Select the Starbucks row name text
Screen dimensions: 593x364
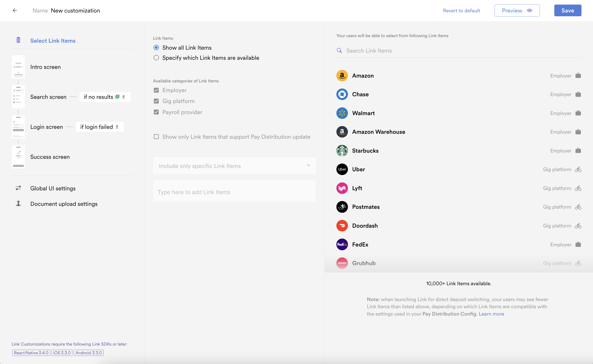(x=365, y=151)
